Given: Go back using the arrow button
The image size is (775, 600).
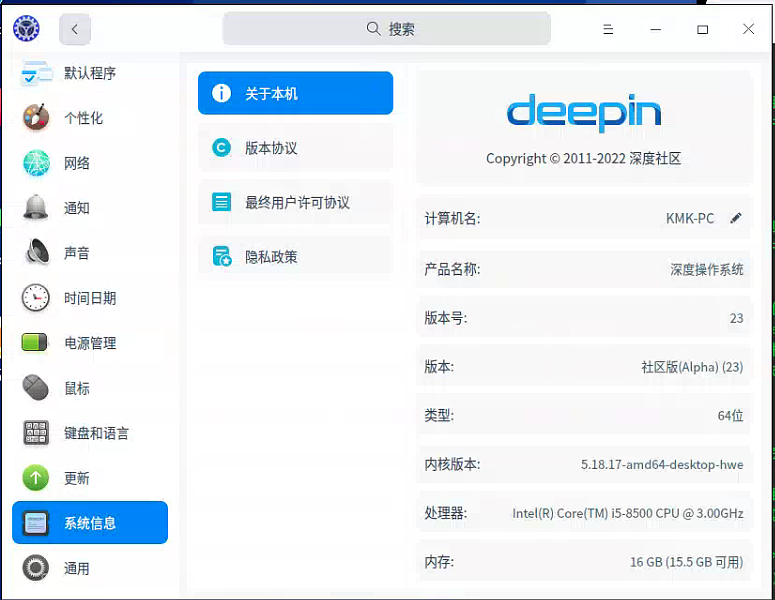Looking at the screenshot, I should (x=75, y=30).
